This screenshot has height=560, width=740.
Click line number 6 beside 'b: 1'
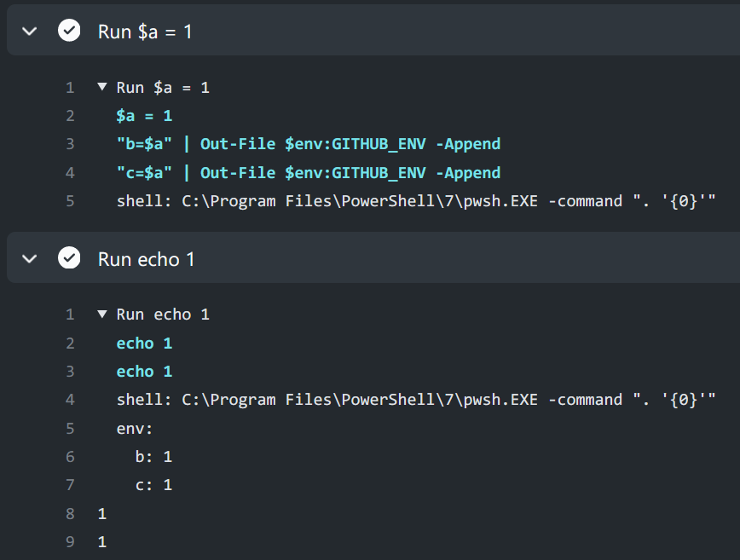pos(70,457)
